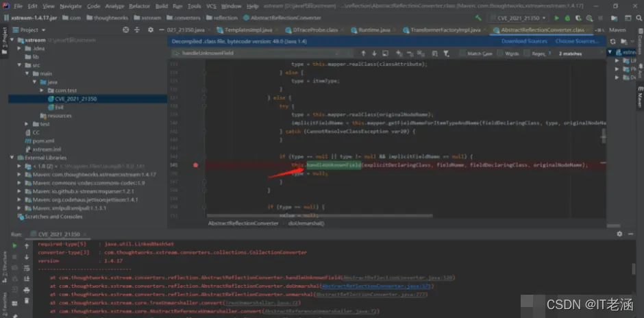The height and width of the screenshot is (318, 644).
Task: Click the Choose Sources link
Action: [x=577, y=41]
